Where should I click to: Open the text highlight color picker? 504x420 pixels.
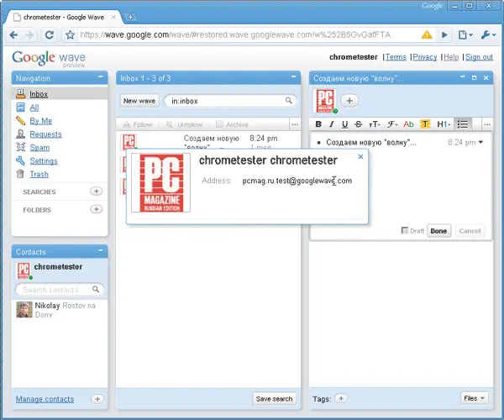[x=425, y=124]
